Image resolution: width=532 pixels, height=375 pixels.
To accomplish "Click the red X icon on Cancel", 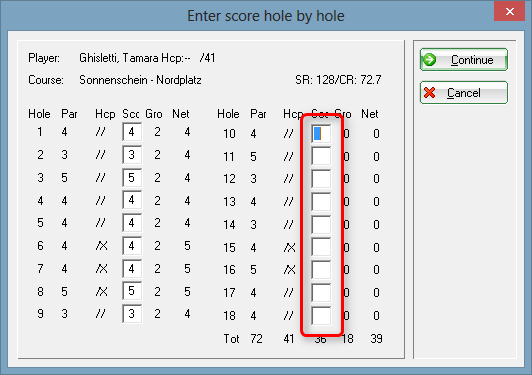I will (x=430, y=93).
